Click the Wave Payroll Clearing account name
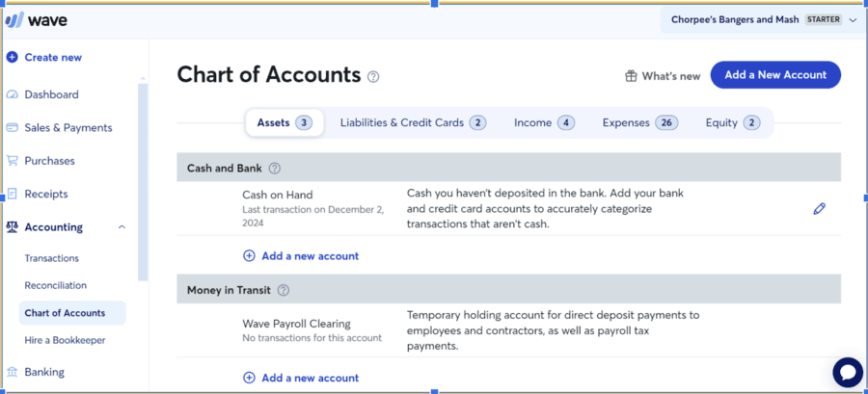 click(x=297, y=324)
